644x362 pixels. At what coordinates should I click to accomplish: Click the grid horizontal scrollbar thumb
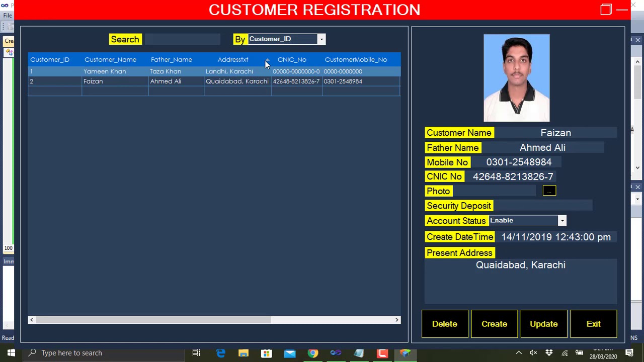point(153,320)
